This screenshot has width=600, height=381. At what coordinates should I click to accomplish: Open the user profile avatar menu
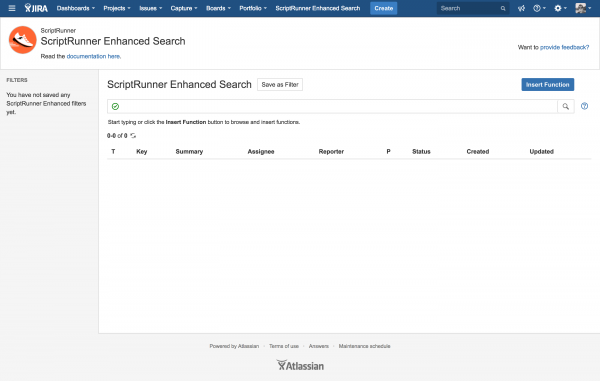[583, 8]
